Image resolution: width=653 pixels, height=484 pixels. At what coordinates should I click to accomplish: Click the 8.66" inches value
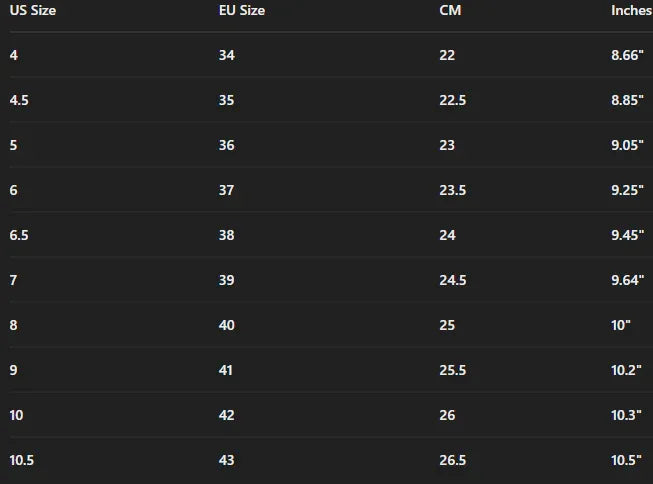[627, 55]
